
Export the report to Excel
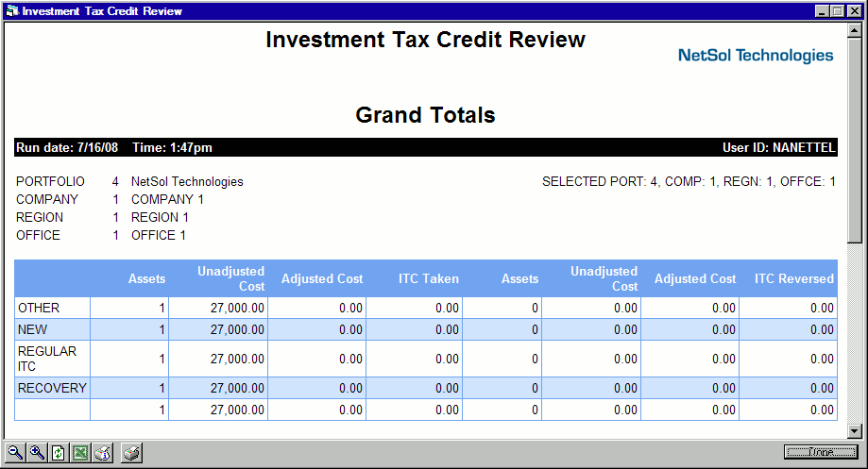80,453
